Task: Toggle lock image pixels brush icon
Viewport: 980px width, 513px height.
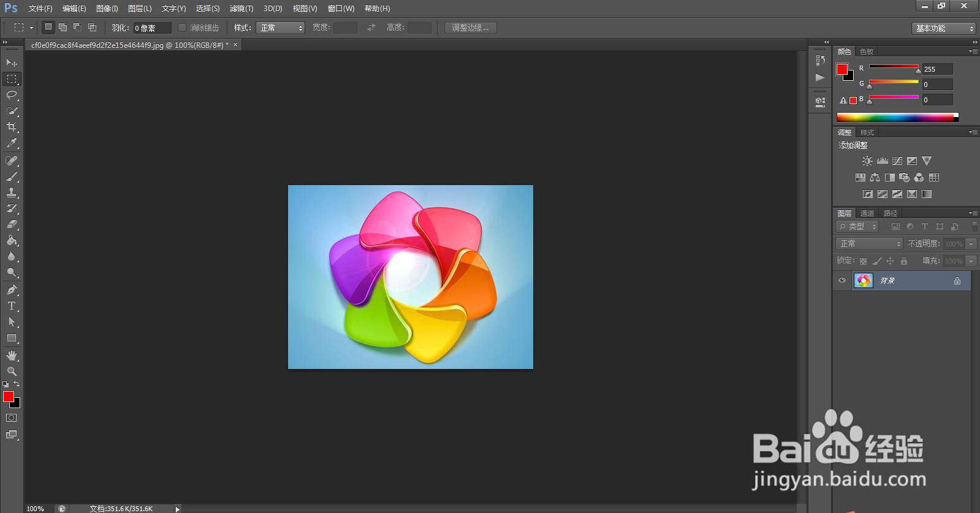Action: [x=877, y=261]
